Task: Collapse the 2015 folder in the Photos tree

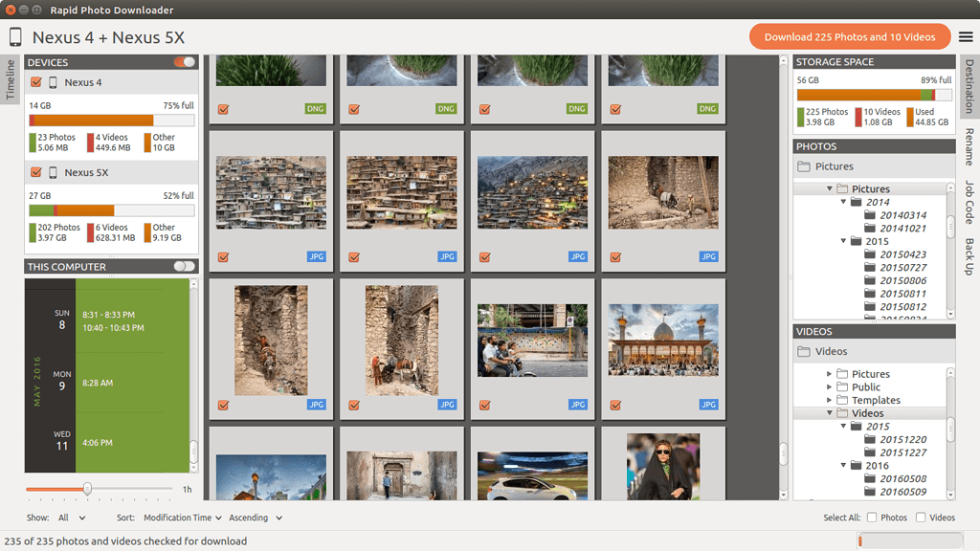Action: [x=844, y=240]
